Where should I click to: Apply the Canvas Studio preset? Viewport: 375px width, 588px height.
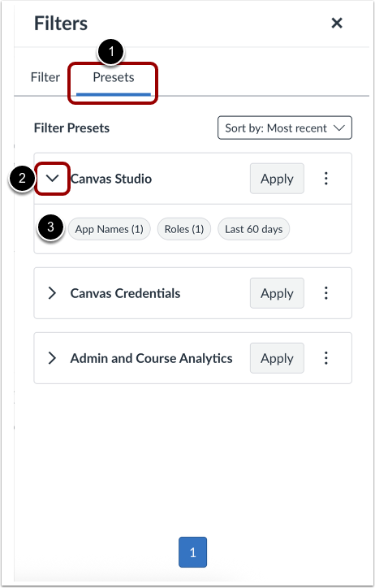[x=277, y=179]
